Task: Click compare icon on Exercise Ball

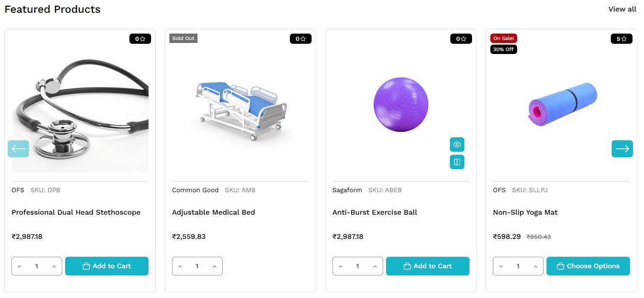Action: click(457, 162)
